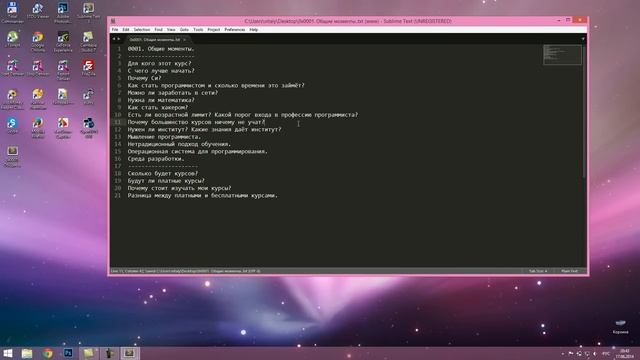
Task: Select Mozilla Firefox desktop icon
Action: [38, 128]
